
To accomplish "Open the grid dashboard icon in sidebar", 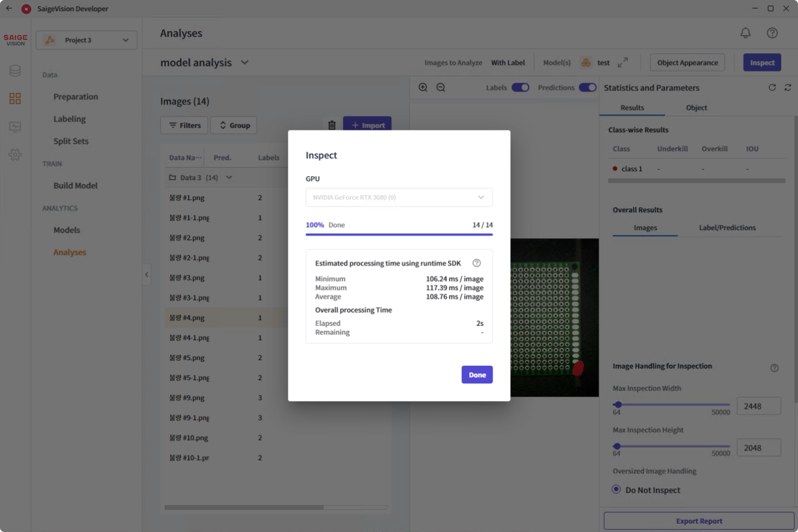I will [x=15, y=99].
